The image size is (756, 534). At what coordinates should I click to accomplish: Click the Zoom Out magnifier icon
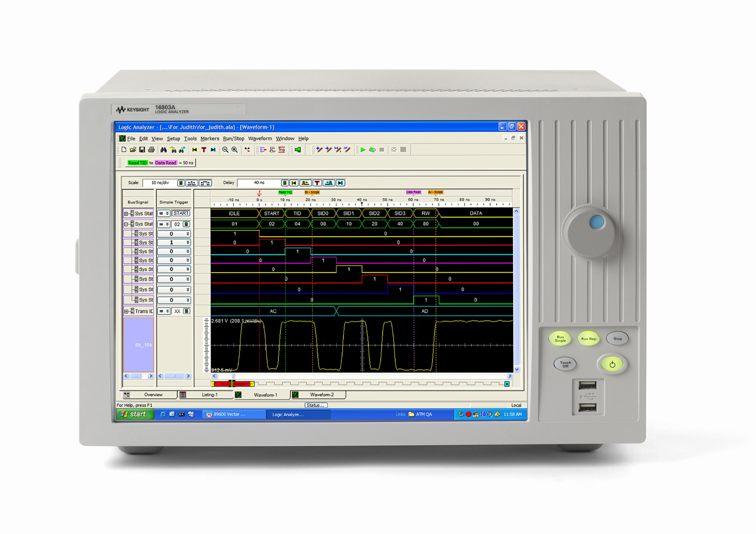click(x=225, y=150)
